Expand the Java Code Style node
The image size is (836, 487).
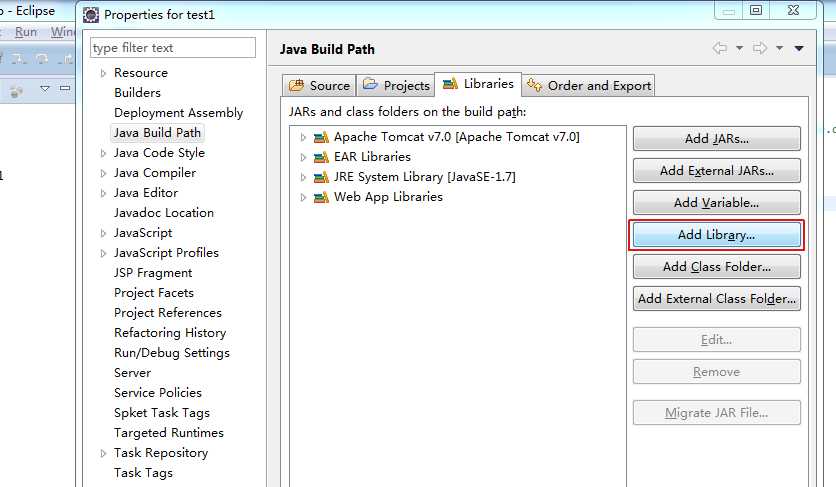click(103, 153)
